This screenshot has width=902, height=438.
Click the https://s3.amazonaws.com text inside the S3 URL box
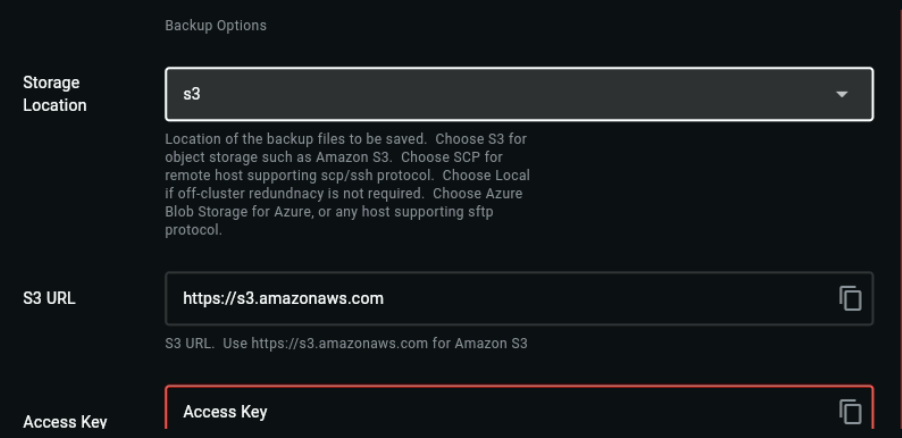tap(283, 298)
